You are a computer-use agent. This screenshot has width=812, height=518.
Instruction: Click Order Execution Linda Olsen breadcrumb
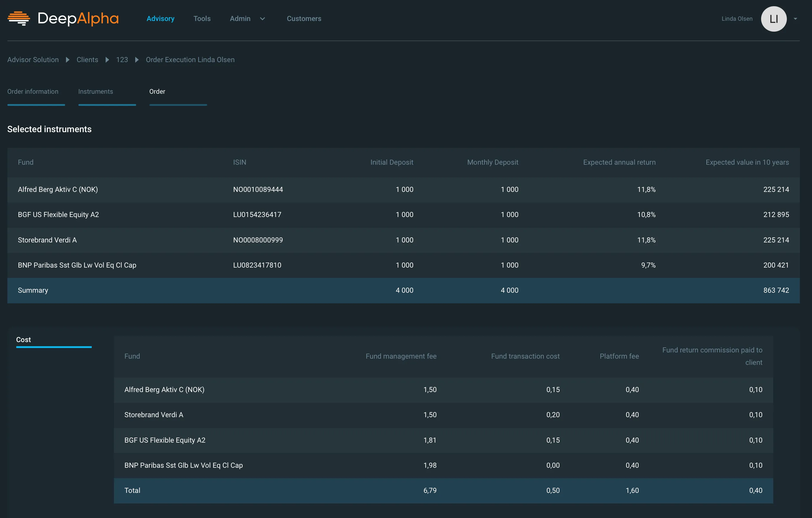pos(190,60)
